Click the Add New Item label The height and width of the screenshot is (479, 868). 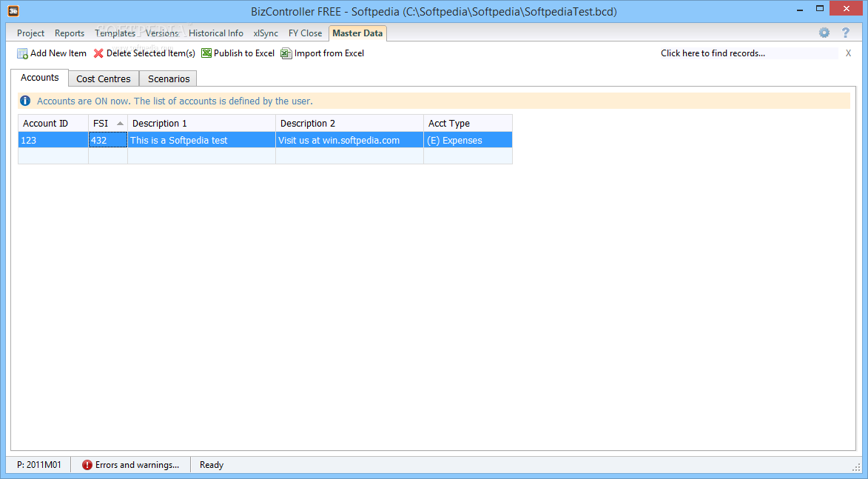(x=58, y=53)
